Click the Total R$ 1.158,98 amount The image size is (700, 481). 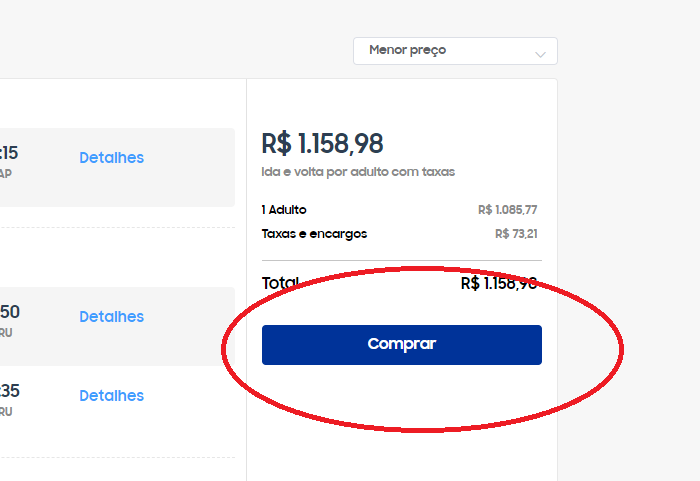[498, 283]
